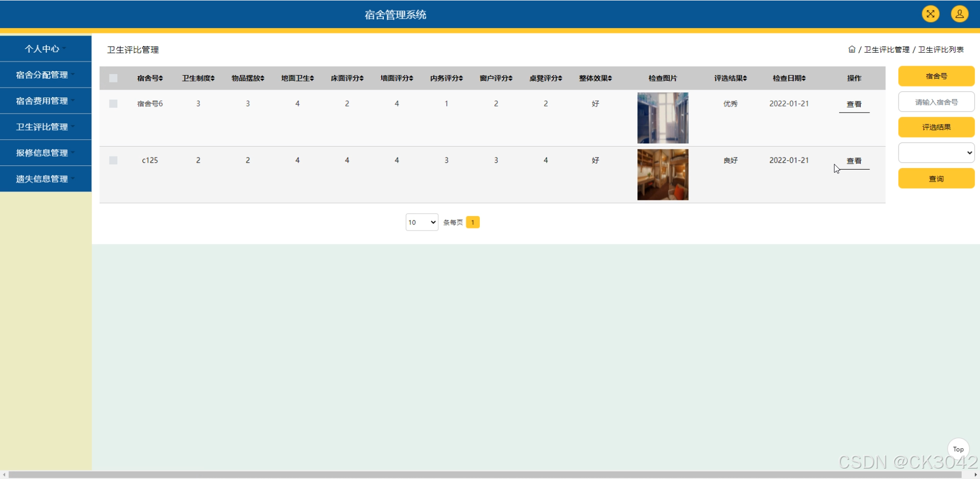Go to page 1 in pagination
This screenshot has width=980, height=479.
(473, 222)
